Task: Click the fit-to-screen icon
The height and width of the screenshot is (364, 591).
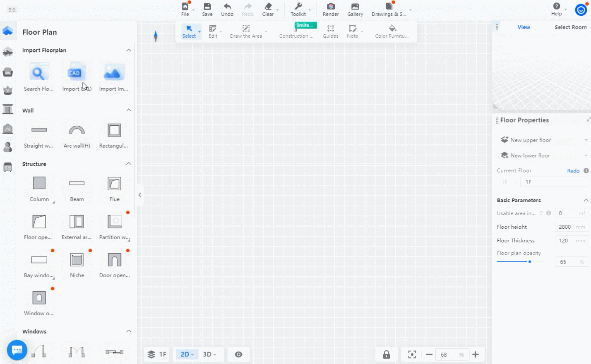Action: point(412,354)
